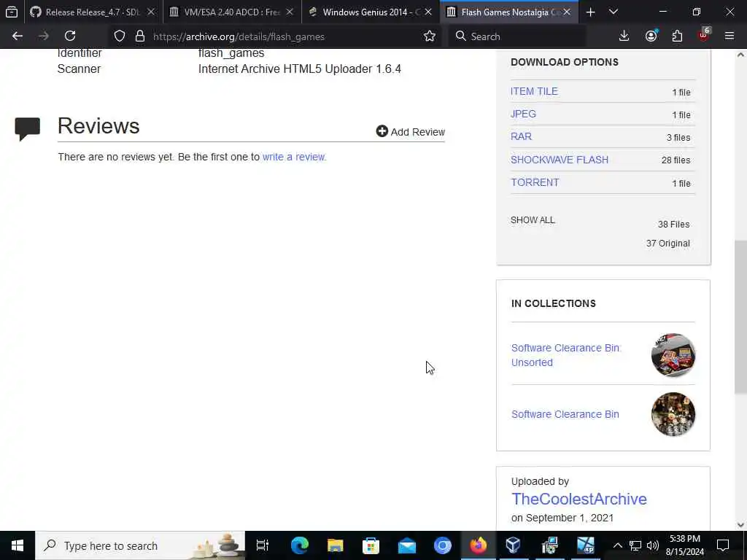The height and width of the screenshot is (560, 747).
Task: Reload the page with the refresh icon
Action: [70, 36]
